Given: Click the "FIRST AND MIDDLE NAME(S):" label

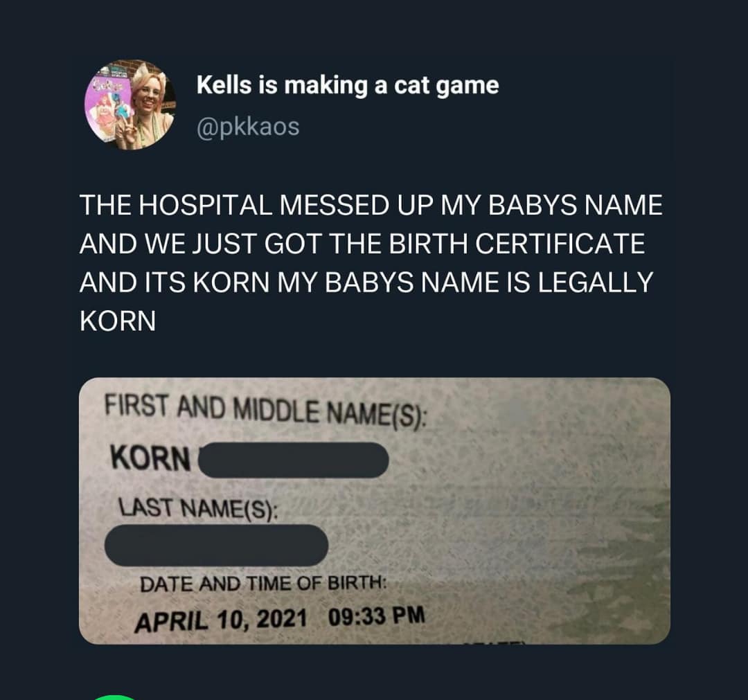Looking at the screenshot, I should (x=265, y=409).
